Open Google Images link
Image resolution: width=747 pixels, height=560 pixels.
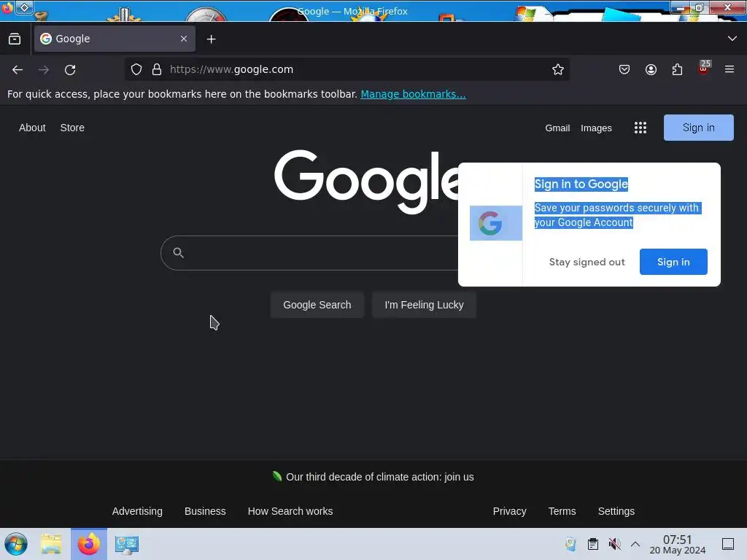click(596, 128)
